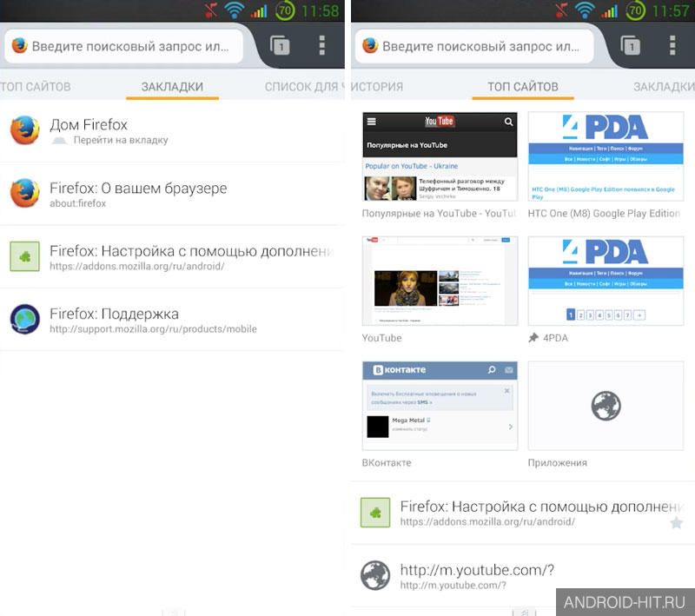Tap Firefox logo in right search bar
The width and height of the screenshot is (695, 616).
(x=370, y=45)
